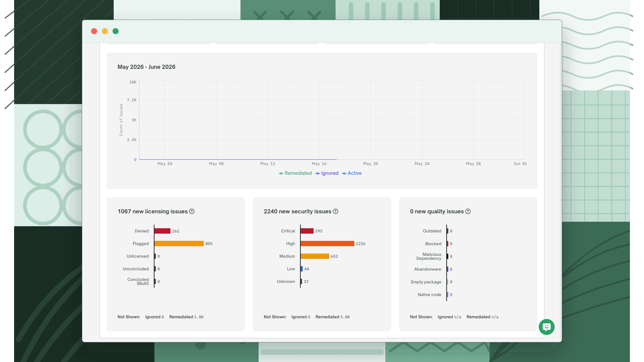This screenshot has width=644, height=362.
Task: Click the May 2026 - June 2026 chart title
Action: point(147,67)
